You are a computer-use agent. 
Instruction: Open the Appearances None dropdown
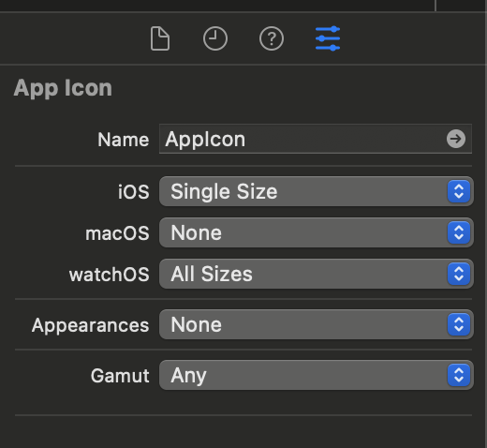pyautogui.click(x=317, y=324)
